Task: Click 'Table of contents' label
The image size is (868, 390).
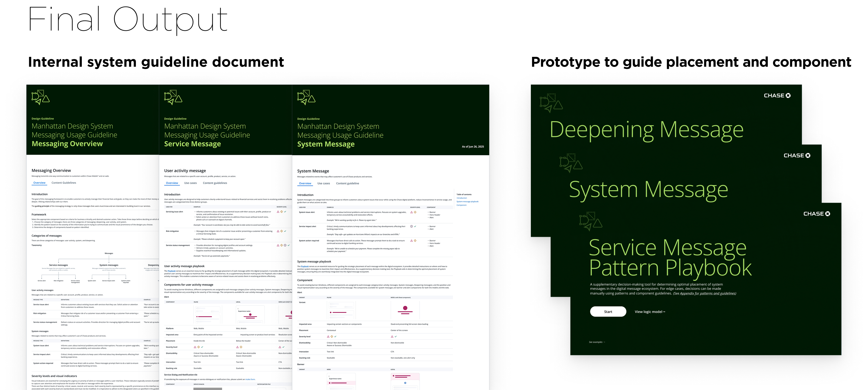Action: (464, 194)
